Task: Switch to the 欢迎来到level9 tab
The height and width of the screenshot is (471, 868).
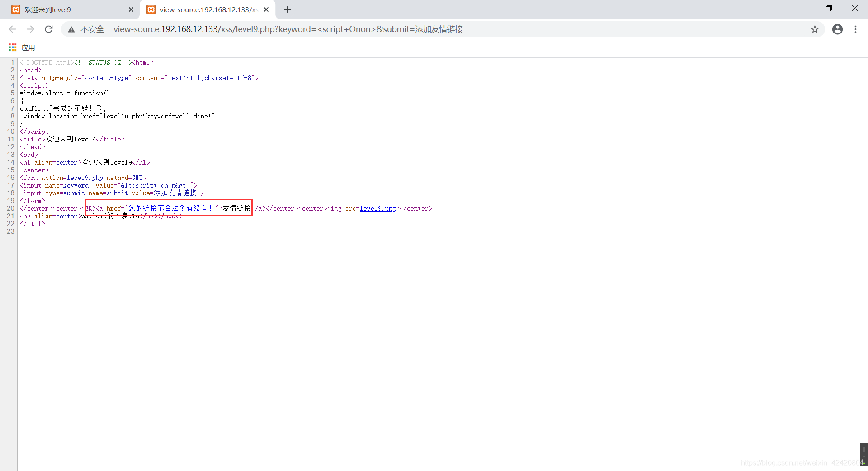Action: click(72, 9)
